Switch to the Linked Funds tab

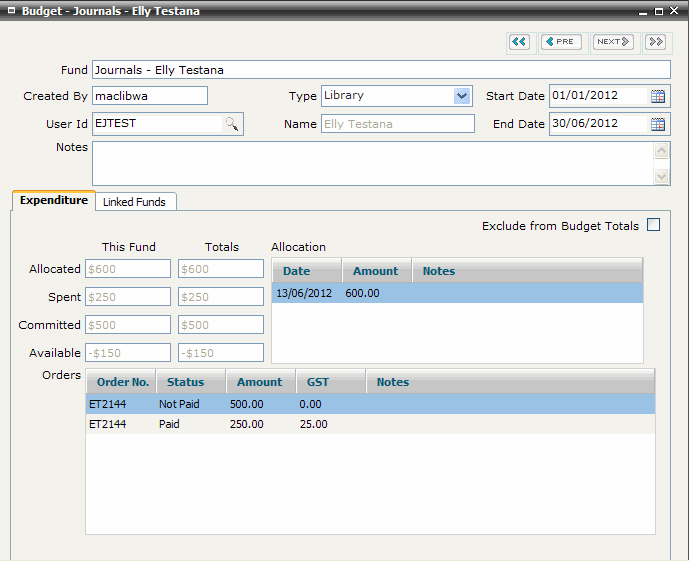[x=134, y=202]
